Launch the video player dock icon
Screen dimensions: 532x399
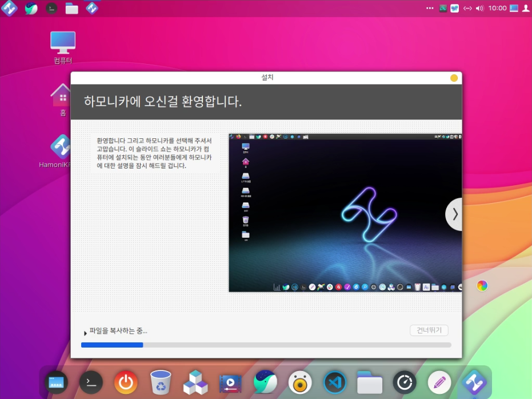click(x=230, y=382)
